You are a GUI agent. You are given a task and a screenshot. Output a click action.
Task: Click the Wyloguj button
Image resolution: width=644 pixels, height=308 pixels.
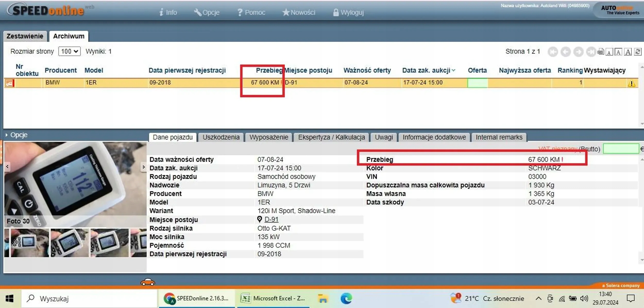click(x=348, y=12)
